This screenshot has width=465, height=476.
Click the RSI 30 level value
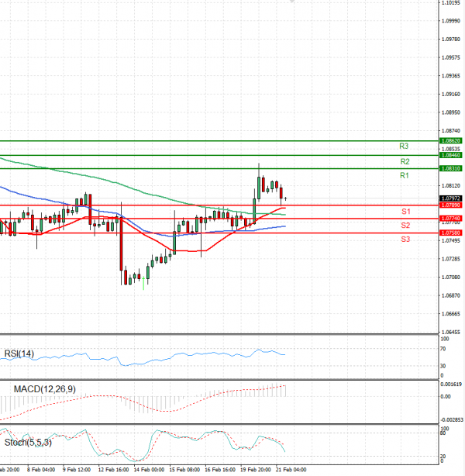pyautogui.click(x=443, y=366)
